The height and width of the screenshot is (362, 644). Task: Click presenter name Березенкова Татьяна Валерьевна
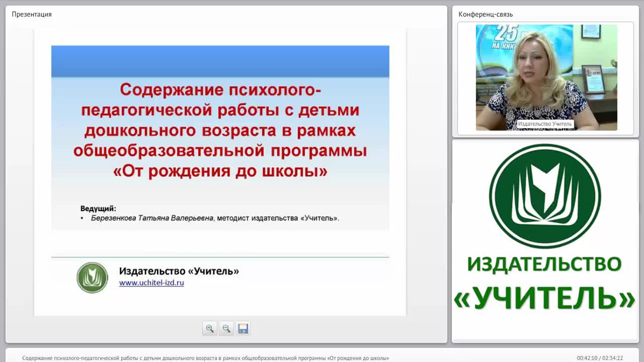[x=152, y=218]
